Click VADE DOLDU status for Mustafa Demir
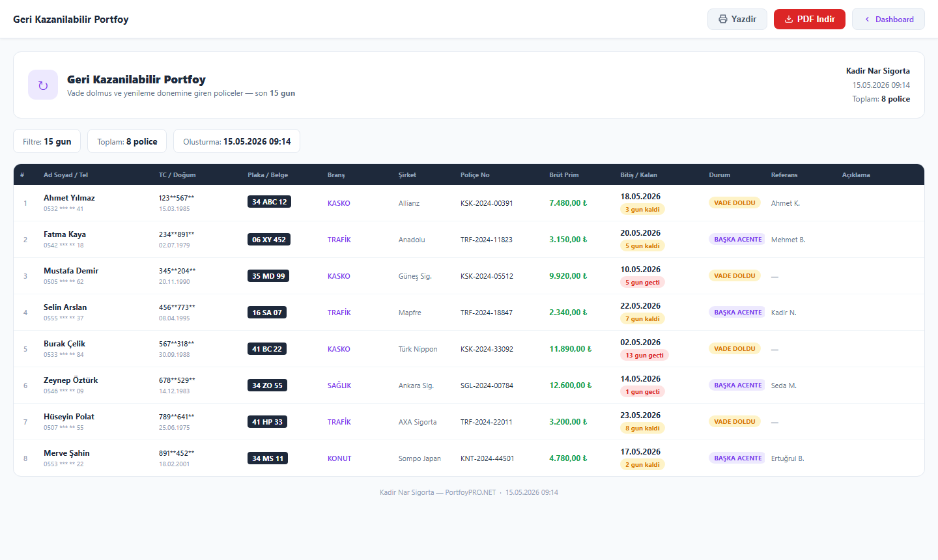The image size is (938, 560). 734,276
